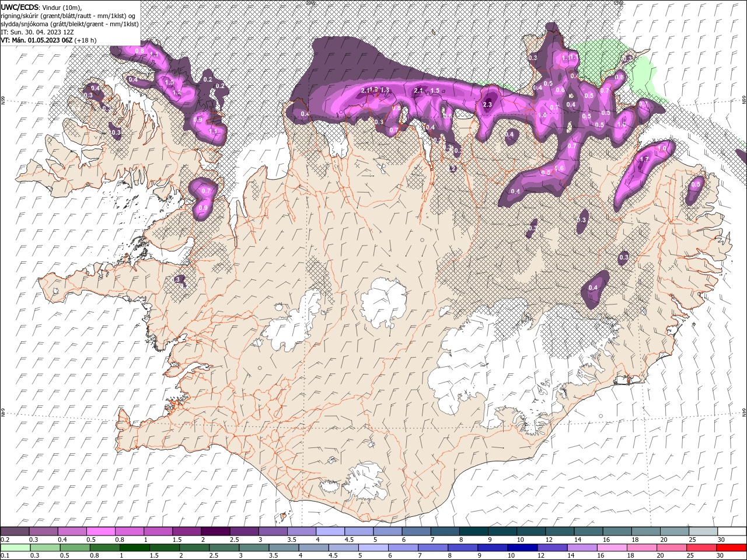Select the bright pink 0.5 snow legend swatch
The width and height of the screenshot is (747, 560).
click(x=100, y=531)
